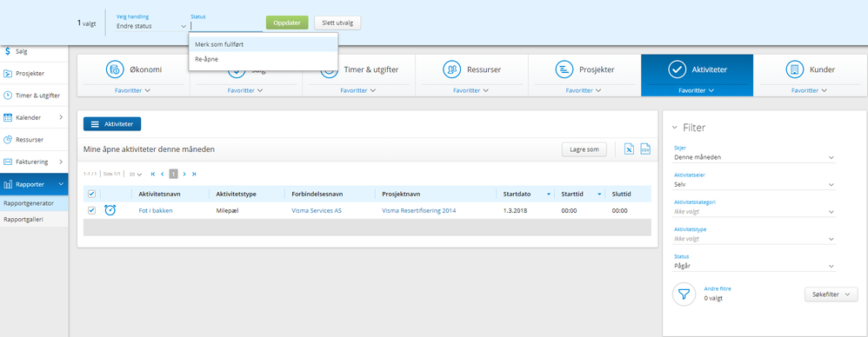
Task: Go to last page pagination arrow
Action: 194,174
